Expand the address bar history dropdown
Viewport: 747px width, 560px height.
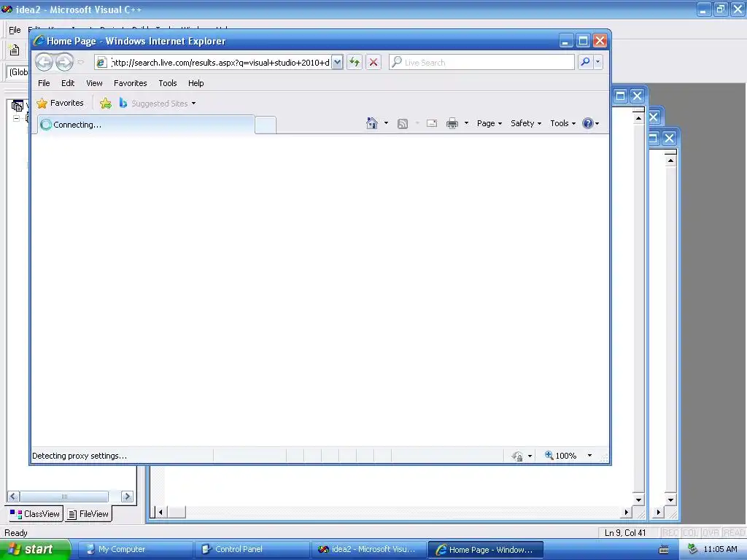(x=337, y=63)
